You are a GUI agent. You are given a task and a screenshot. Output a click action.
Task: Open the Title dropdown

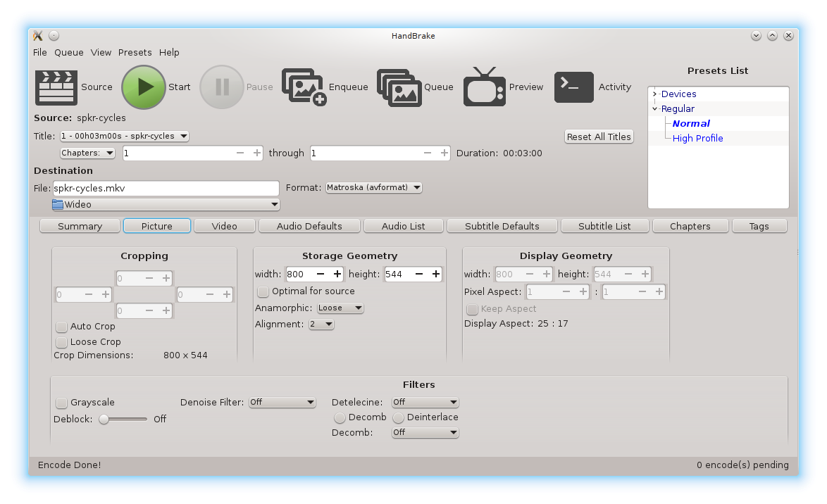tap(125, 136)
